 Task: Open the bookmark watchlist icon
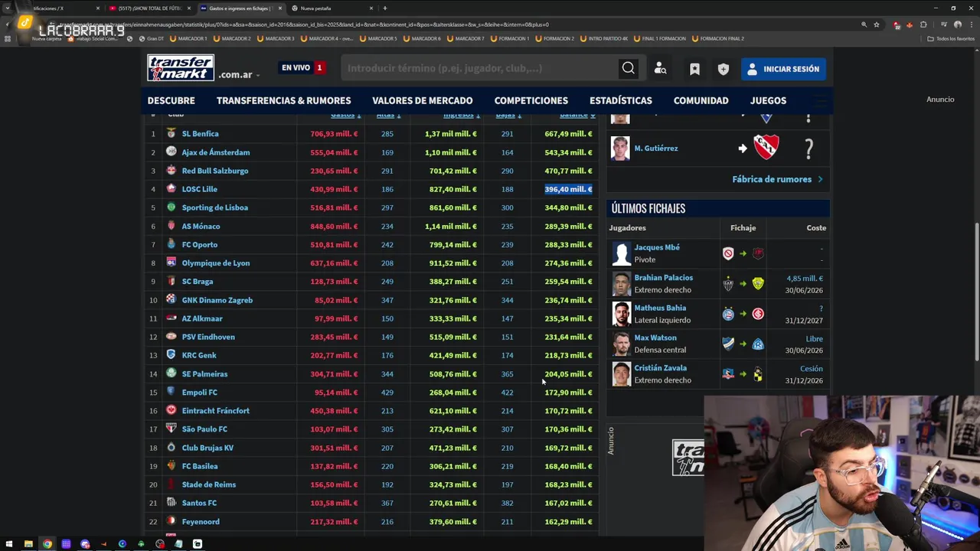point(694,69)
